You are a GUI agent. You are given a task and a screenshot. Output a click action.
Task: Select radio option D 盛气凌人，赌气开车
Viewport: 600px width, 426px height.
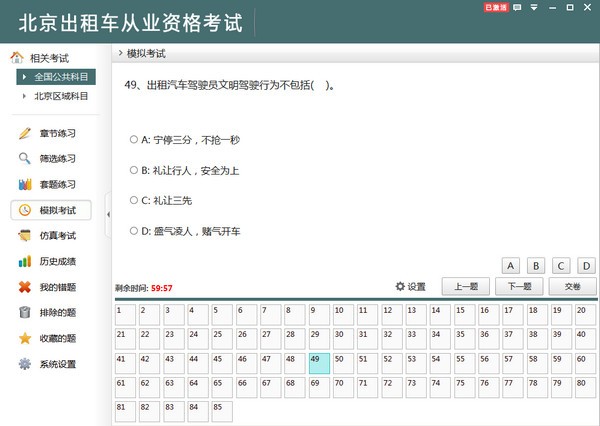point(134,231)
